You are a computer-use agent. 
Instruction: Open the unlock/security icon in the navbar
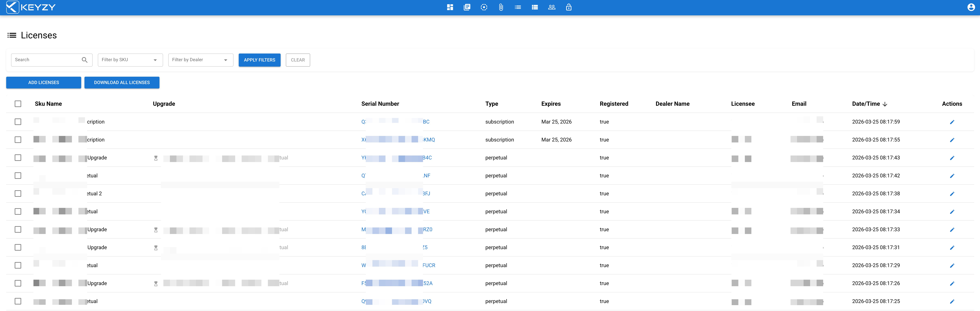(568, 7)
